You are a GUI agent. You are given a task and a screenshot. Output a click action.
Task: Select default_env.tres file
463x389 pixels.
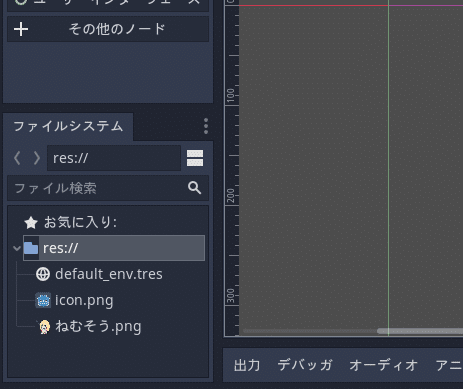tap(109, 274)
